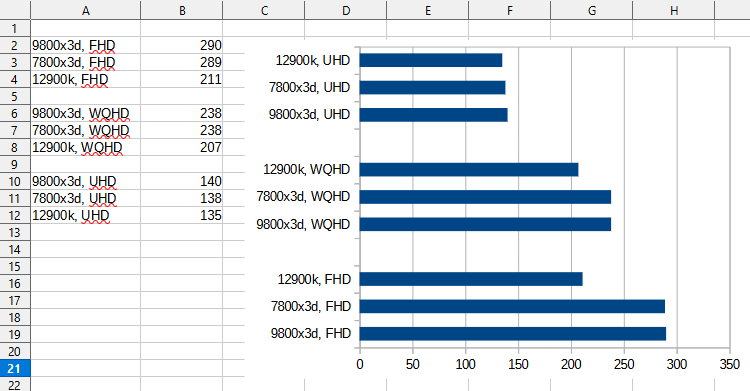Click cell containing '9800x3d, FHD'

86,45
